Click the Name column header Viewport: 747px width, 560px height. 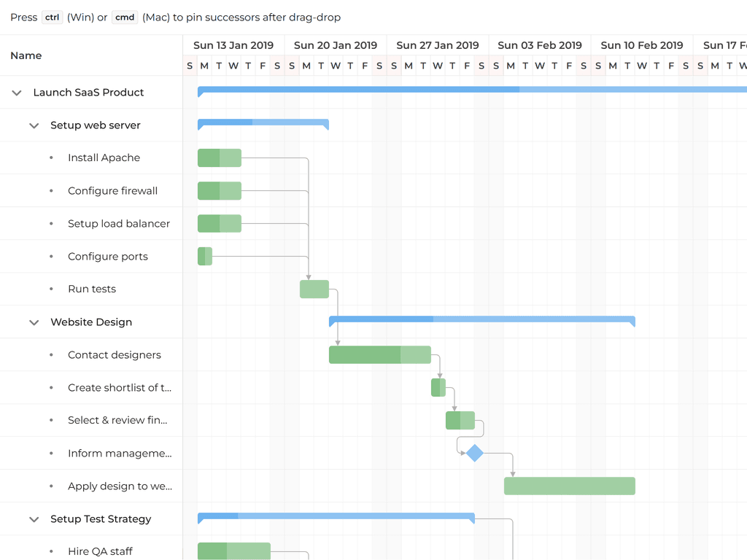(x=26, y=55)
